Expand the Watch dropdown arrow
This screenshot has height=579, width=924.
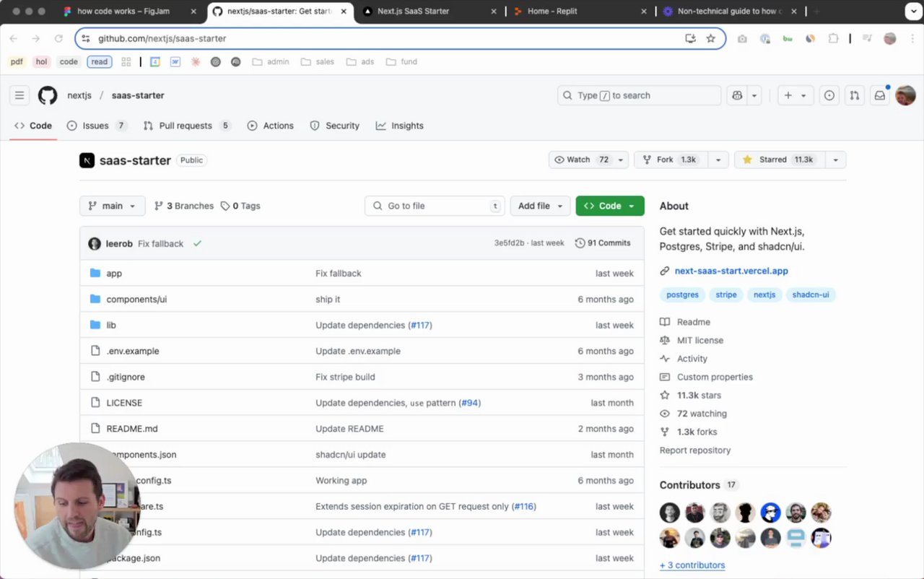(x=622, y=160)
